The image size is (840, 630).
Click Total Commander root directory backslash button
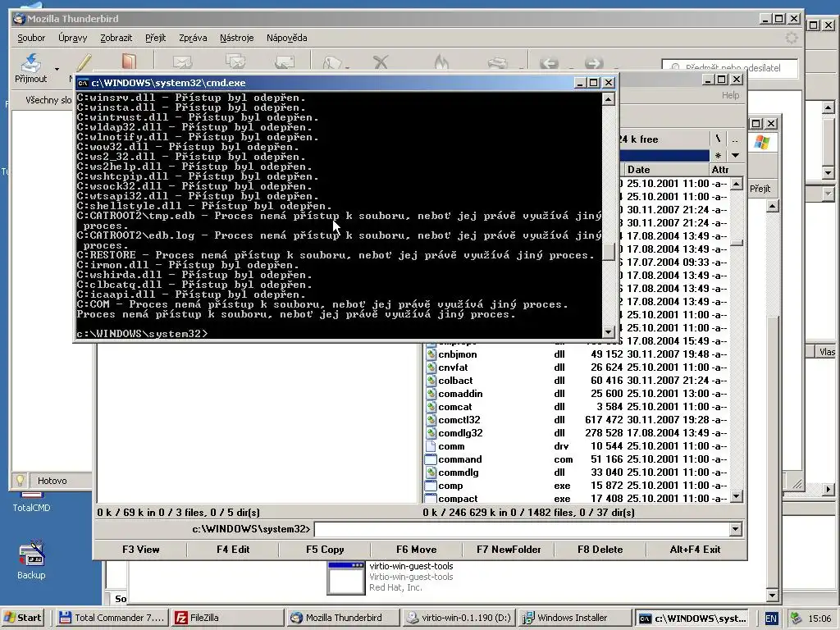tap(717, 139)
